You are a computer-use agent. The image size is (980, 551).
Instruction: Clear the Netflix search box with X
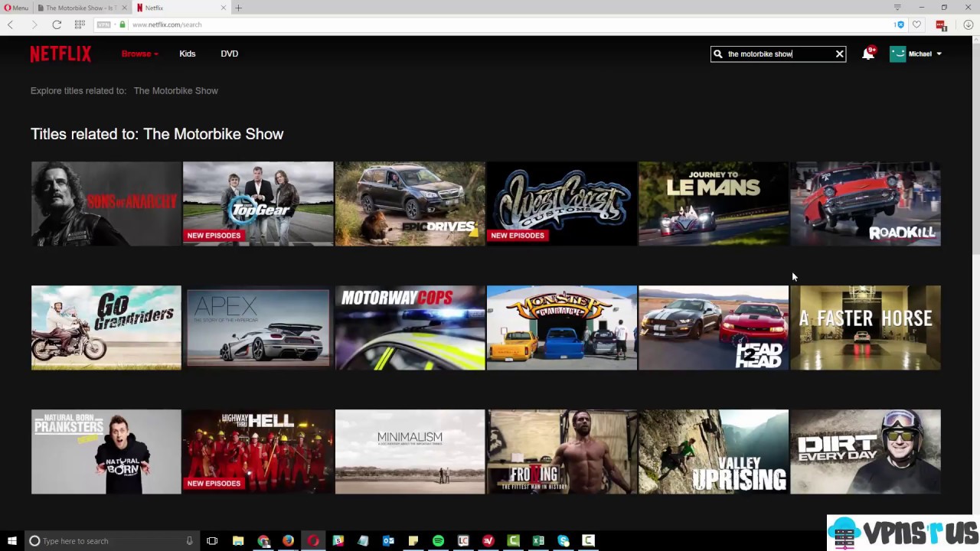839,54
